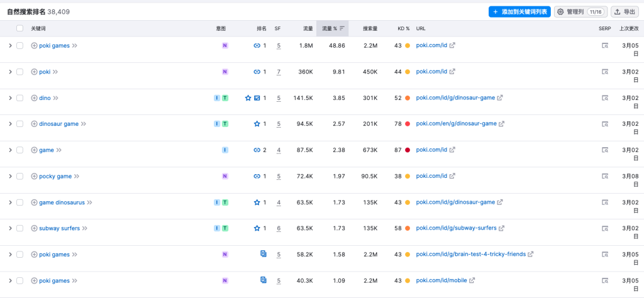This screenshot has width=644, height=298.
Task: Click the plus icon beside subway surfers
Action: click(34, 228)
